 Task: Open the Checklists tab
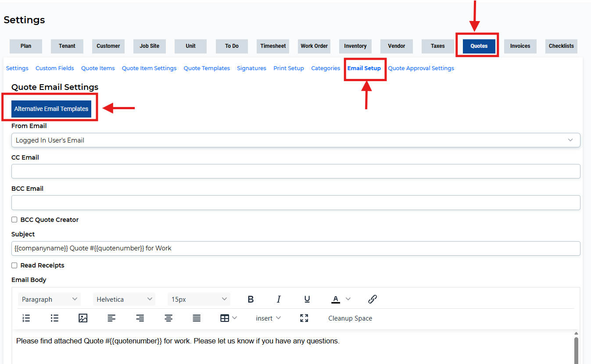point(562,46)
